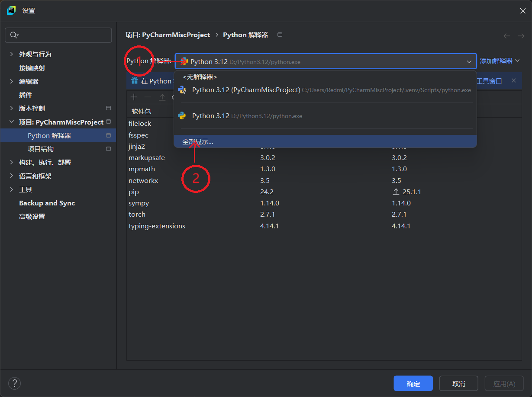Collapse the Python 解释器 combo box arrow
This screenshot has height=397, width=532.
(469, 62)
